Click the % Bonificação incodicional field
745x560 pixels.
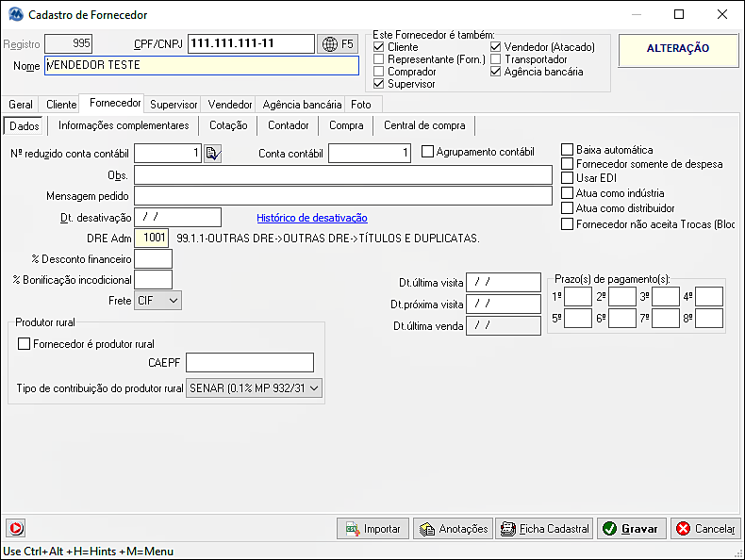(x=154, y=280)
